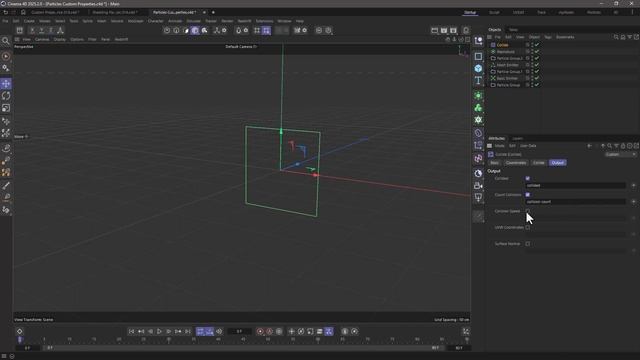Click the Go to Start playback button
This screenshot has width=640, height=360.
point(131,331)
